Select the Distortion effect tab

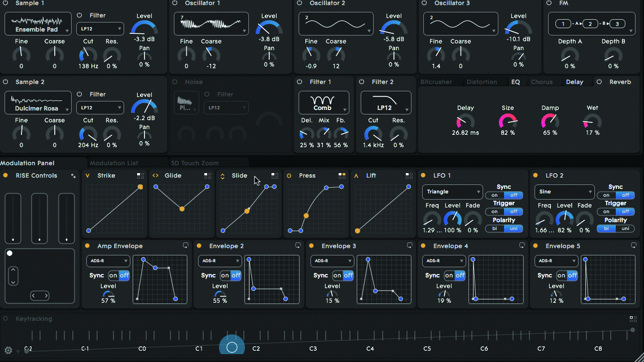tap(482, 82)
